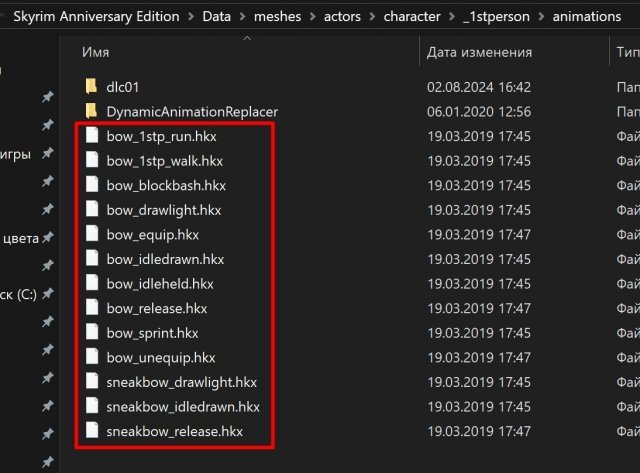Click file name bow_equip.hkx
The width and height of the screenshot is (640, 473).
point(153,235)
